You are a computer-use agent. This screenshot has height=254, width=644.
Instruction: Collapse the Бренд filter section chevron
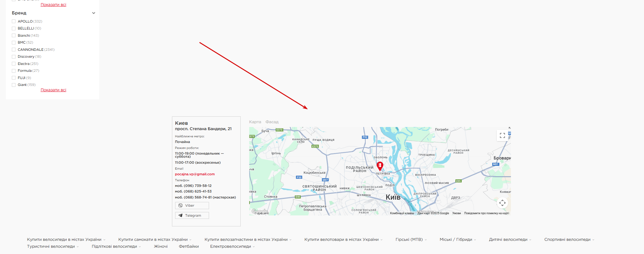tap(94, 13)
